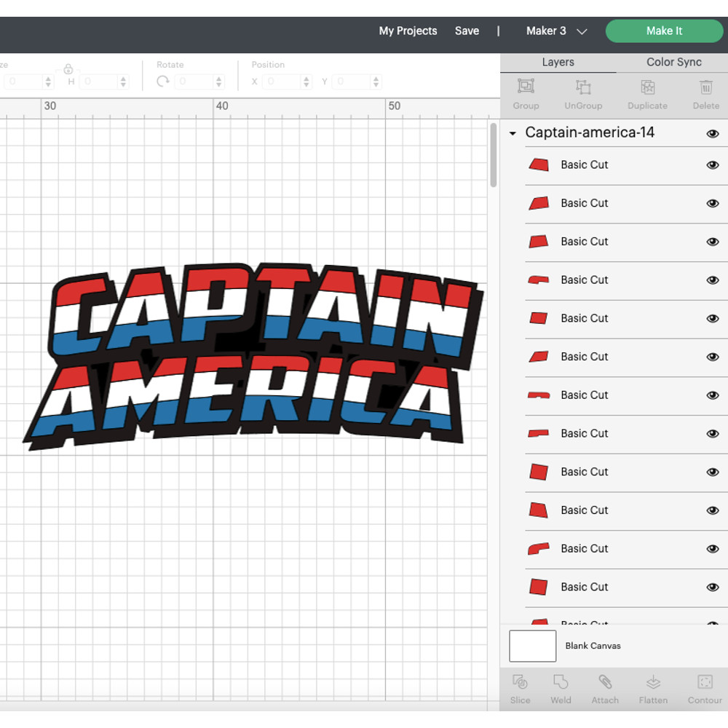
Task: Click the Make It button
Action: click(x=664, y=31)
